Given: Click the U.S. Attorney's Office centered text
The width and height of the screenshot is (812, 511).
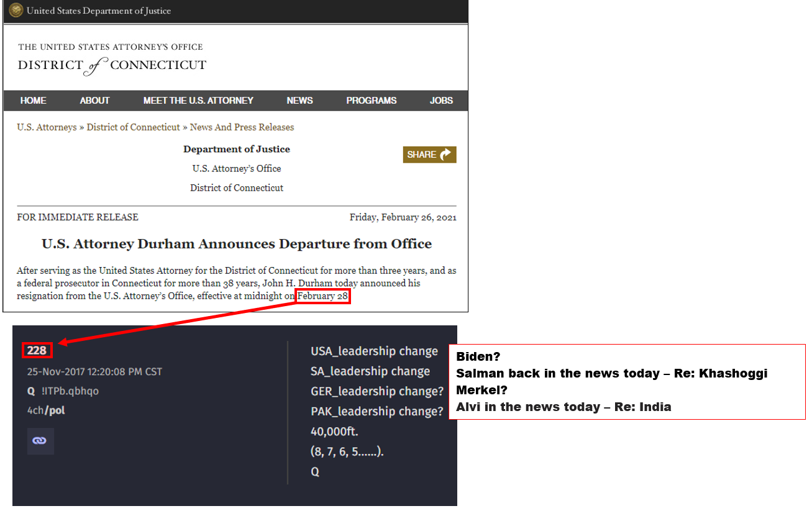Looking at the screenshot, I should [237, 168].
